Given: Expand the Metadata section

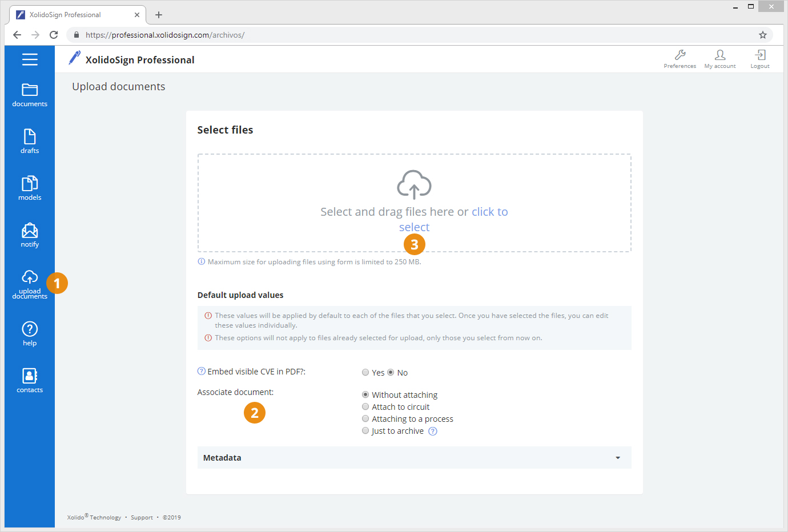Looking at the screenshot, I should click(x=415, y=458).
